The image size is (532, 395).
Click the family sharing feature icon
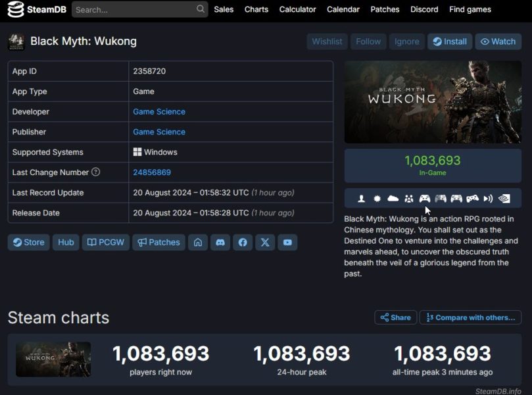(x=409, y=199)
